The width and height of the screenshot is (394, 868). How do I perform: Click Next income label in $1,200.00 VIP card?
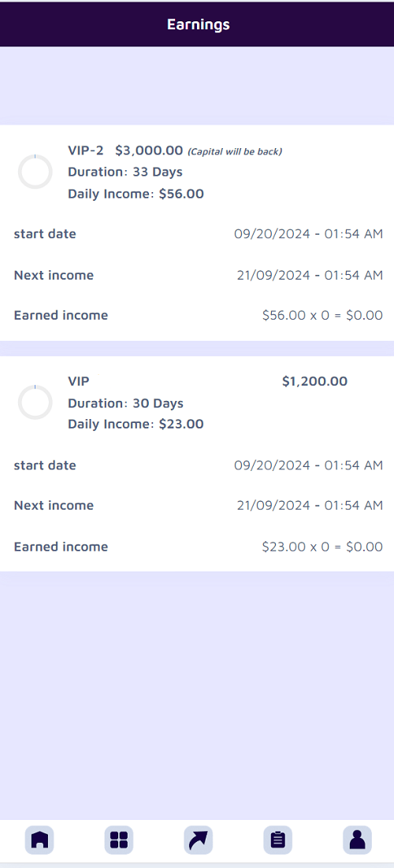click(54, 506)
